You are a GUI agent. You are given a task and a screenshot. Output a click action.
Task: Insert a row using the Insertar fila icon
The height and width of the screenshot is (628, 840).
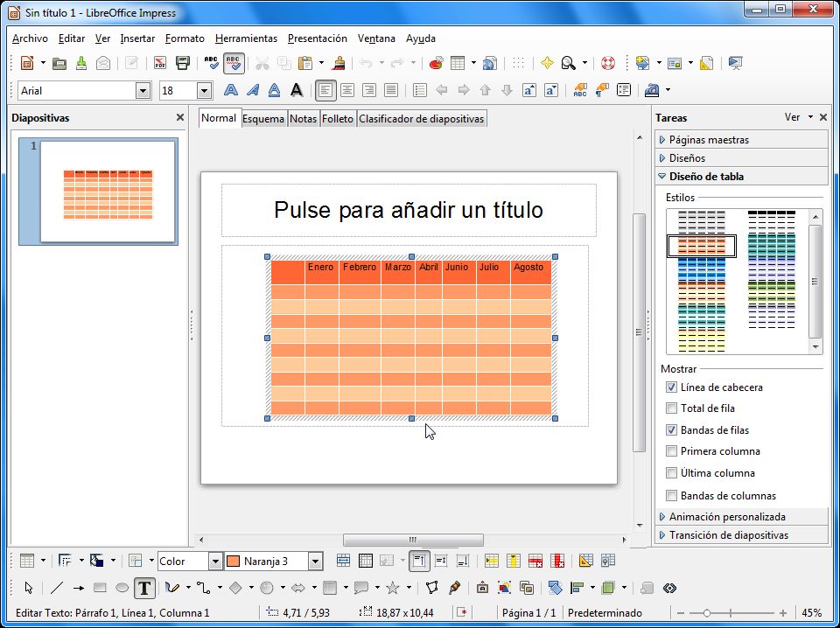click(491, 560)
